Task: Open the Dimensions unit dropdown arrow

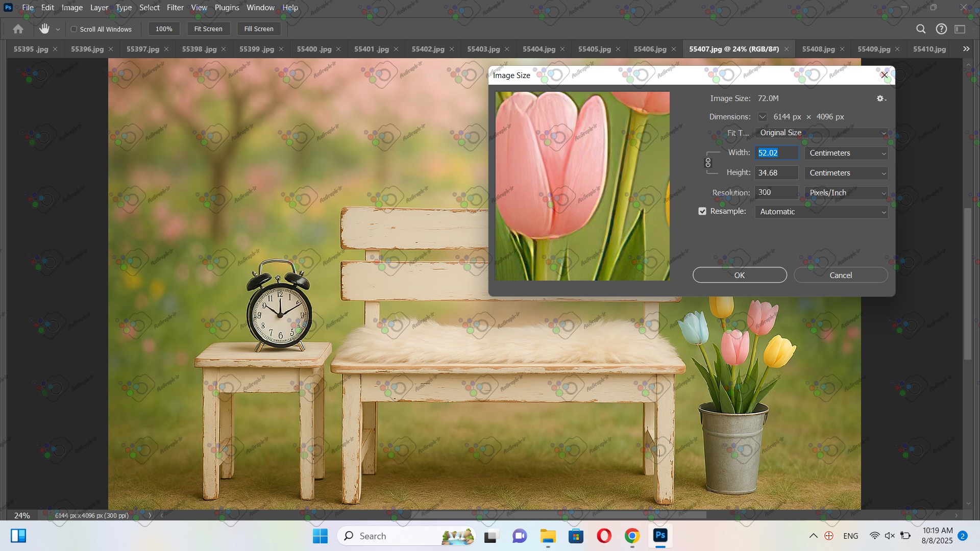Action: [762, 117]
